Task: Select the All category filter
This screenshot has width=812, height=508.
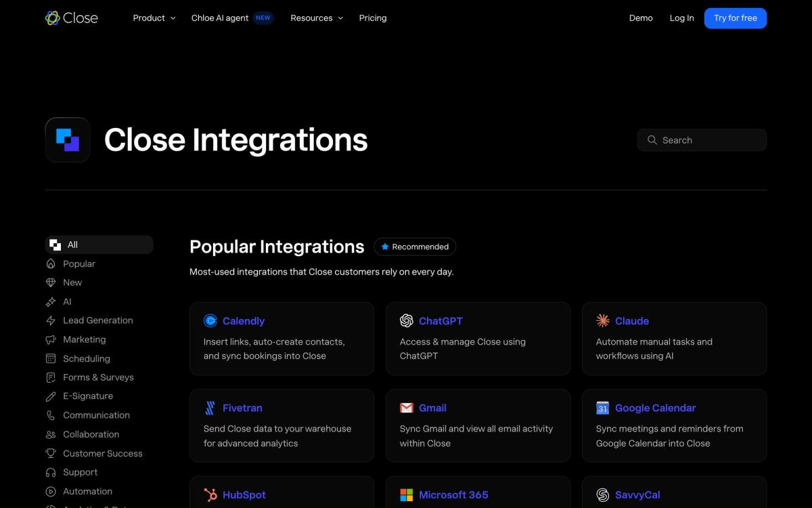Action: pyautogui.click(x=99, y=245)
